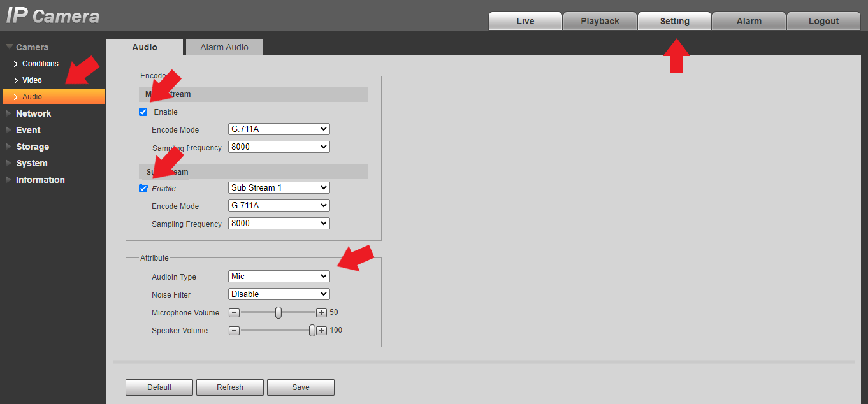Viewport: 868px width, 404px height.
Task: Select the Audio settings tab
Action: [x=145, y=47]
